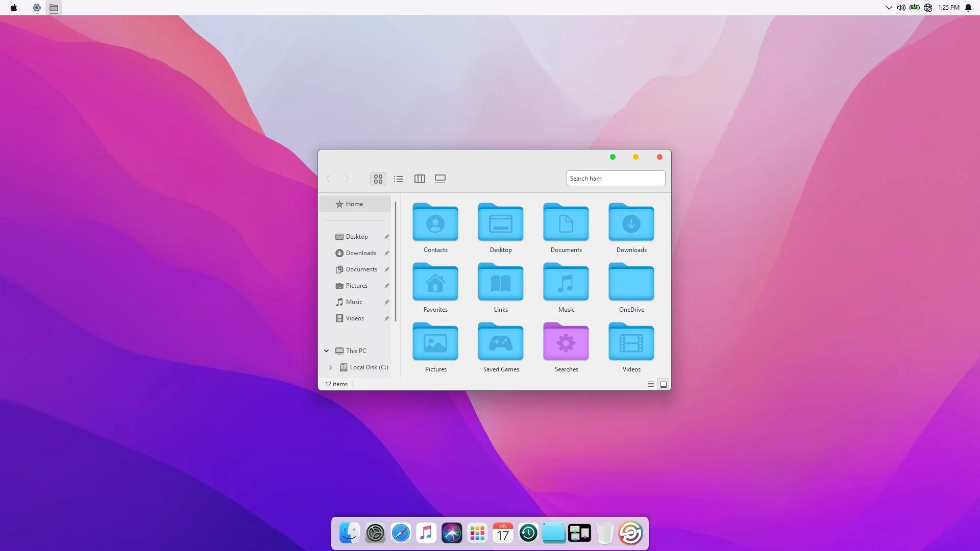Switch to icon grid view
The height and width of the screenshot is (551, 980).
coord(378,179)
